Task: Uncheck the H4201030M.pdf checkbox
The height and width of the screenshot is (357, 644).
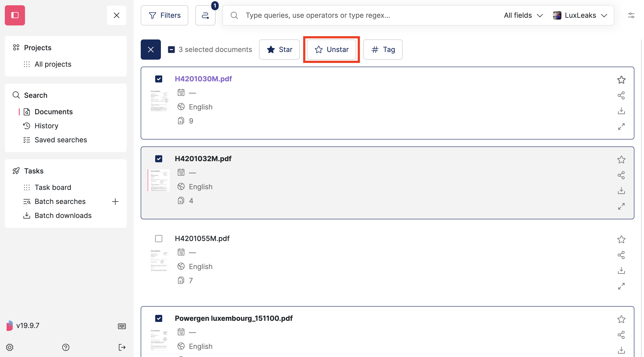Action: [159, 79]
